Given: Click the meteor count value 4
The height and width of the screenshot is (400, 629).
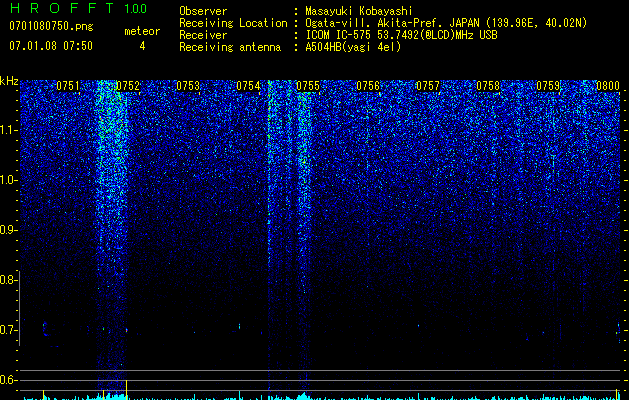Looking at the screenshot, I should click(142, 46).
